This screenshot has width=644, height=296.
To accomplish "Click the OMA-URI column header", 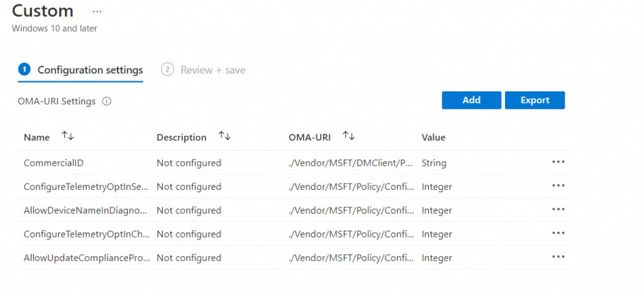I will (x=309, y=138).
